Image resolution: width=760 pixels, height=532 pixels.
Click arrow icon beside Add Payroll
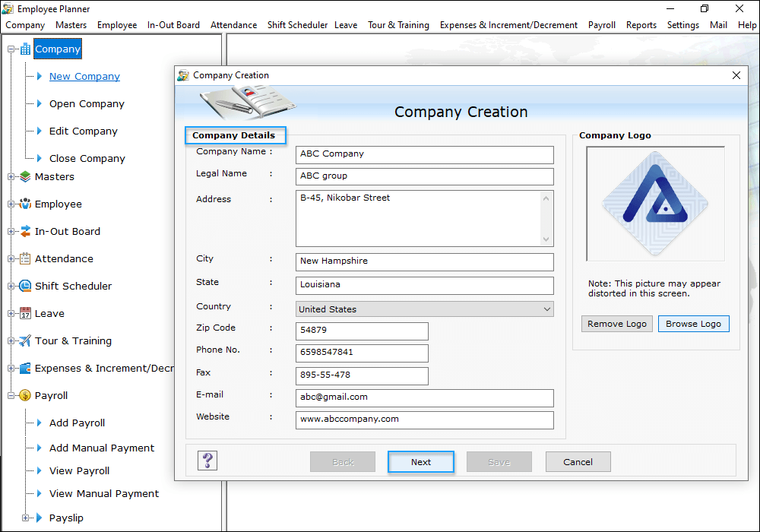(40, 423)
